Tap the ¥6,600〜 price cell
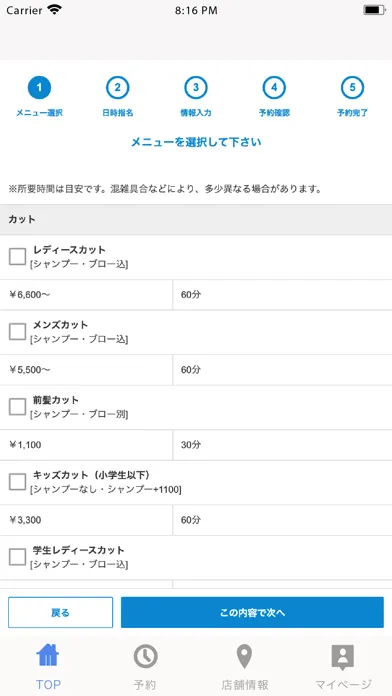Image resolution: width=392 pixels, height=696 pixels. [86, 295]
